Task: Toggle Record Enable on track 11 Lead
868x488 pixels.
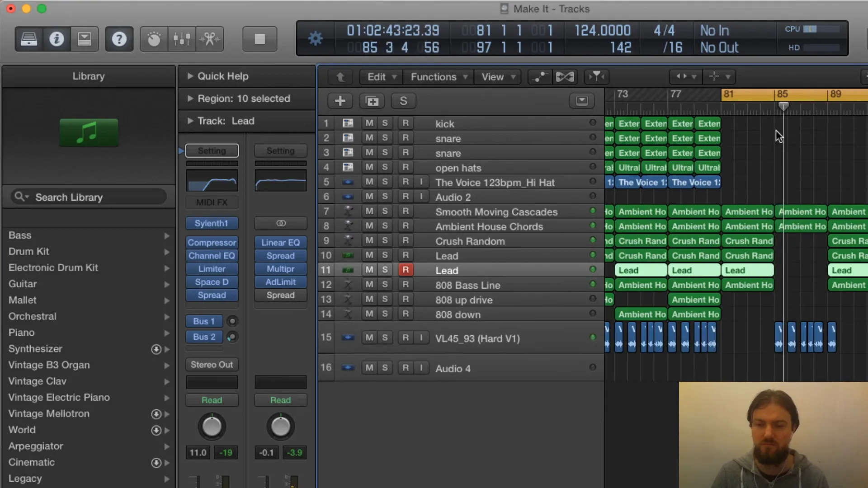Action: (406, 270)
